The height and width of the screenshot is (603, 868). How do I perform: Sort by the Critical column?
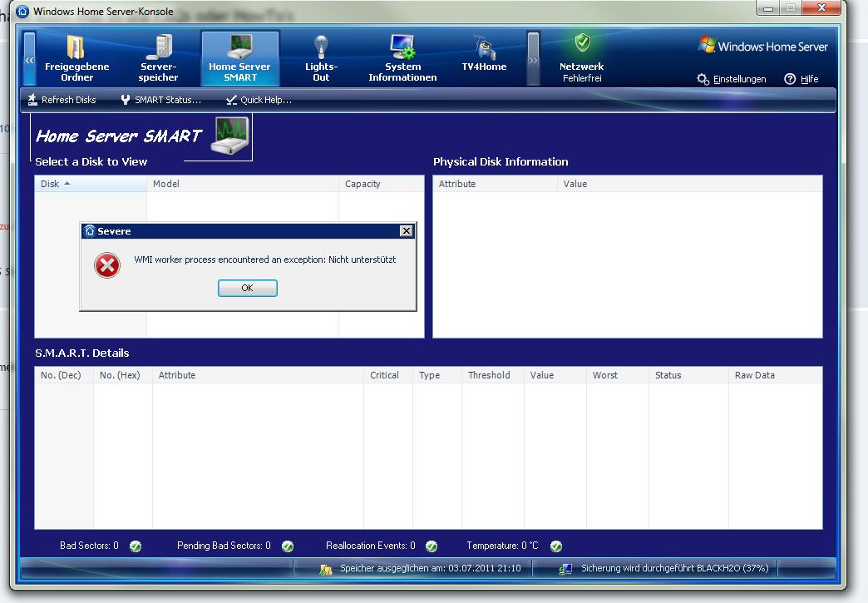388,375
